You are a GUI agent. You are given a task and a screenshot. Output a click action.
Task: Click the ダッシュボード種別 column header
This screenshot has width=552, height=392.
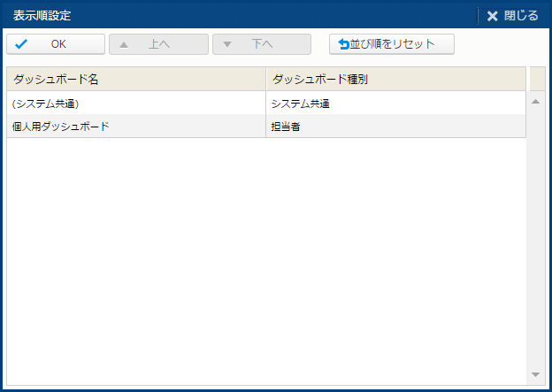point(395,79)
